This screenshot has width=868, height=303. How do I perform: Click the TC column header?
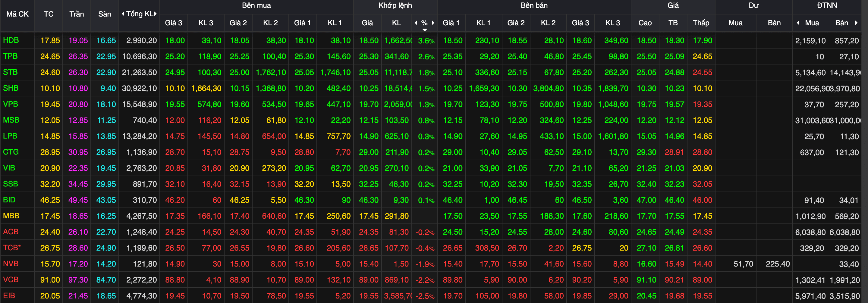[x=49, y=14]
